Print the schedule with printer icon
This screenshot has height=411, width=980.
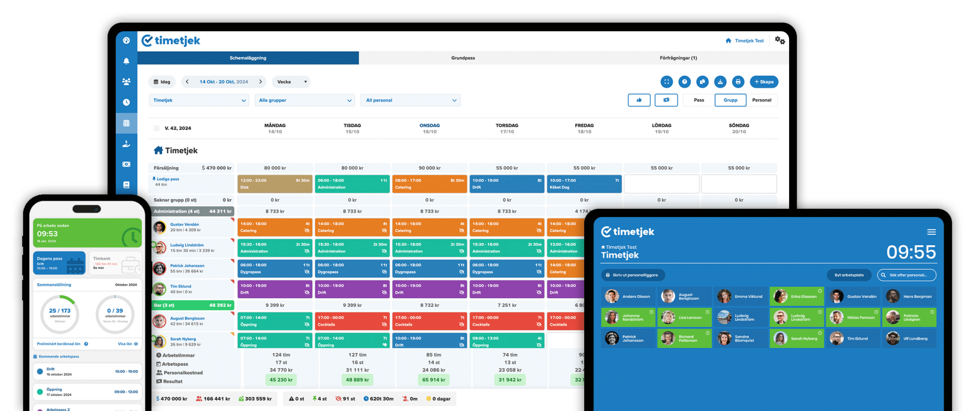738,82
